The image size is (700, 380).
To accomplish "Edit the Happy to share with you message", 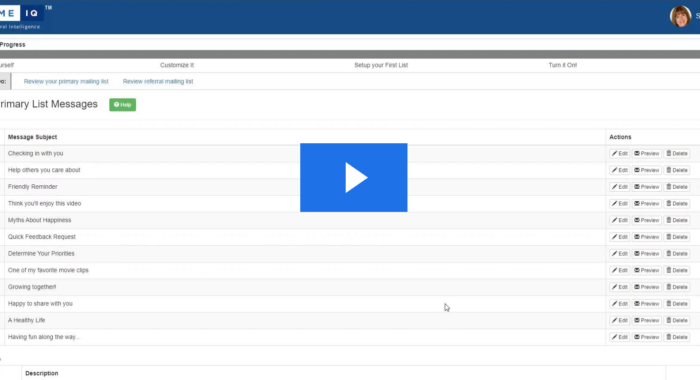I will click(x=620, y=304).
